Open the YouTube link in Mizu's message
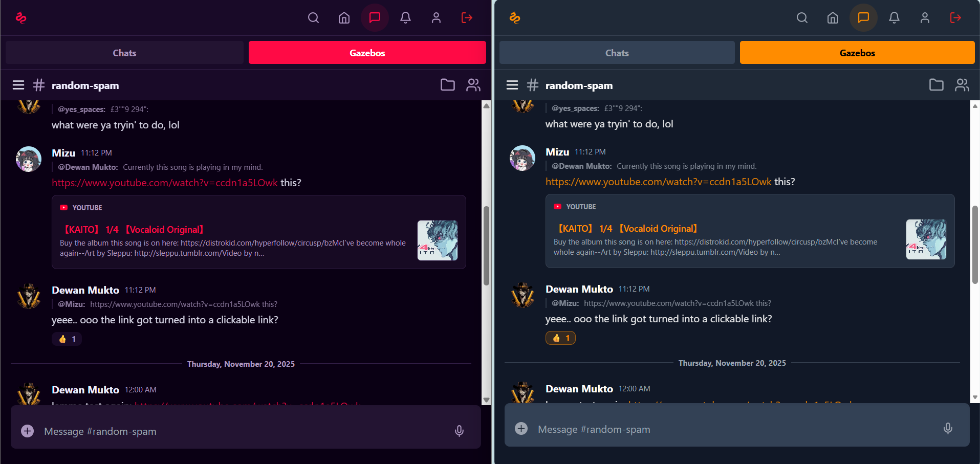Screen dimensions: 980x464 click(164, 183)
